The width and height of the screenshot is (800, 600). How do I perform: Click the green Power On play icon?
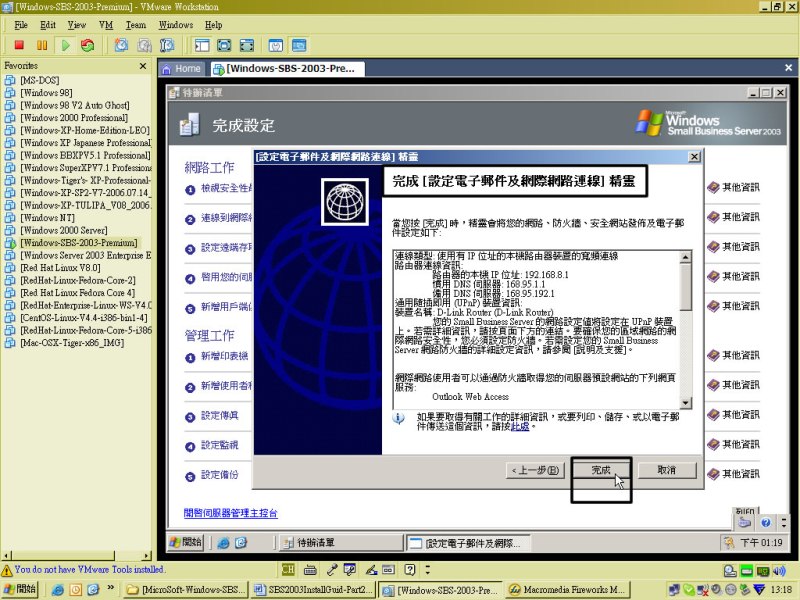click(x=65, y=45)
